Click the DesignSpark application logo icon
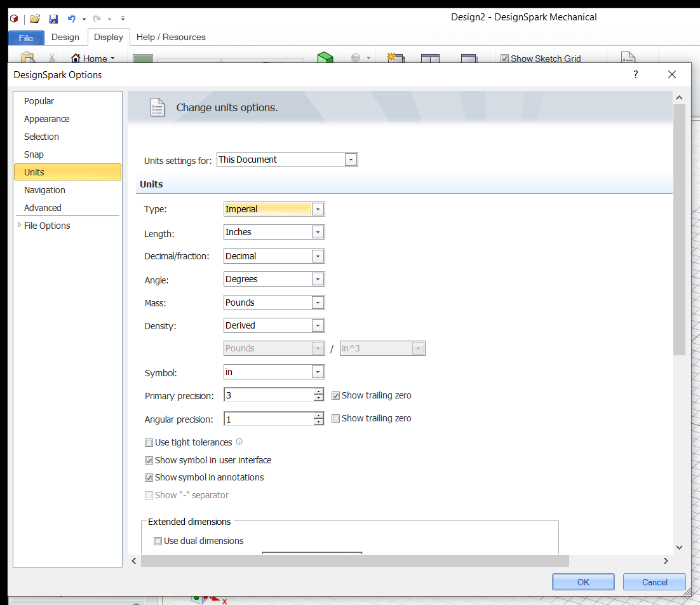This screenshot has width=700, height=605. pyautogui.click(x=13, y=18)
